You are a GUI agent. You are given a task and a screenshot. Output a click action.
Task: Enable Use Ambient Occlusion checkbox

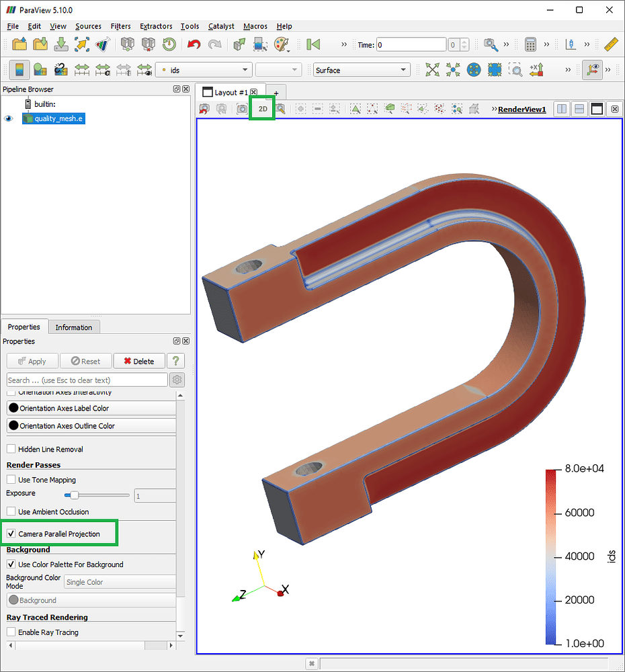click(11, 511)
